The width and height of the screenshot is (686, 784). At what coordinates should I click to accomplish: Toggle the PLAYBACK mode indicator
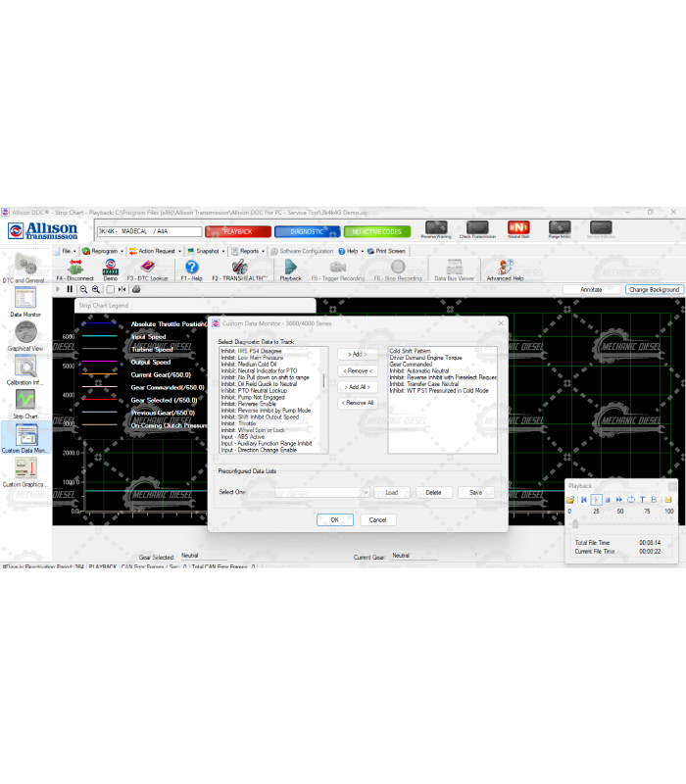[237, 231]
